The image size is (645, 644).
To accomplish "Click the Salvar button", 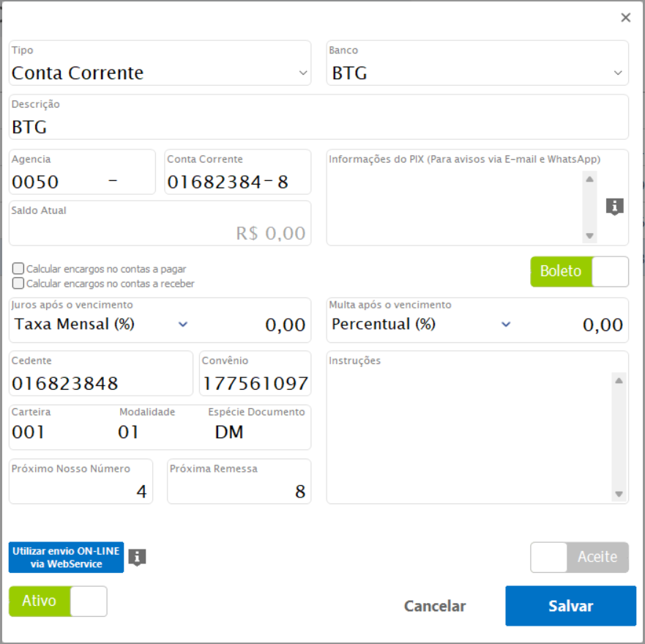I will (570, 606).
